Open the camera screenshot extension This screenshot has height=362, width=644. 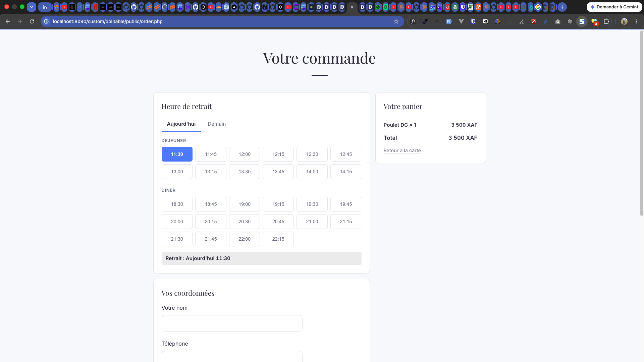pos(558,21)
